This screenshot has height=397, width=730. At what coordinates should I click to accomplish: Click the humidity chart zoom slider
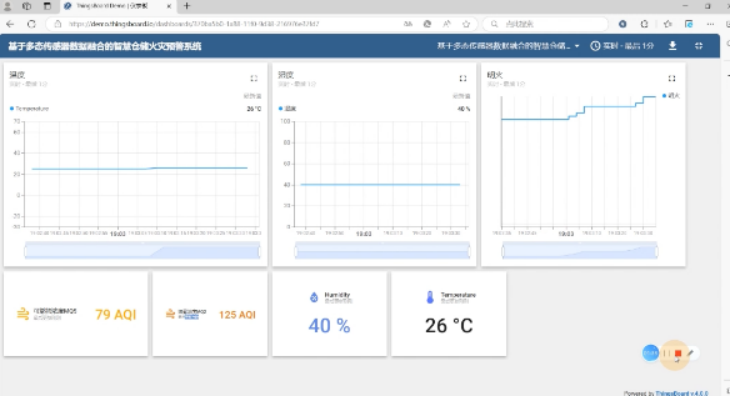coord(382,251)
